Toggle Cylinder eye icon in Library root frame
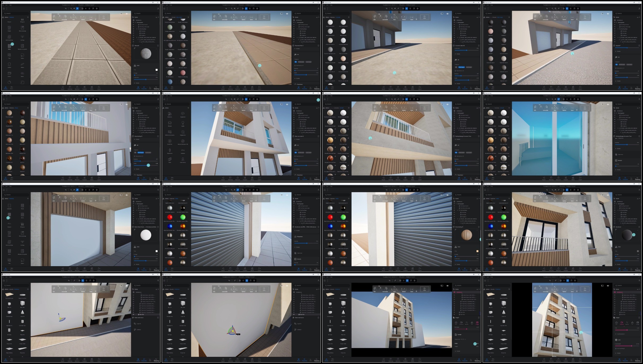Image resolution: width=643 pixels, height=364 pixels. (x=294, y=124)
